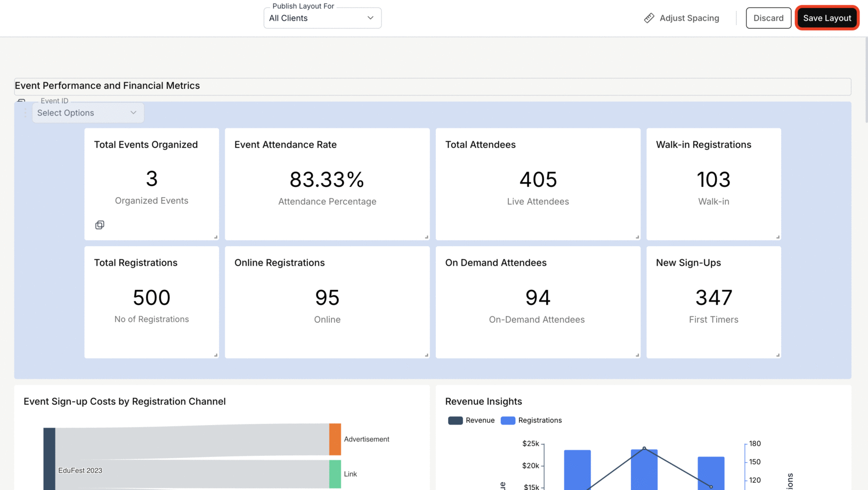The width and height of the screenshot is (868, 490).
Task: Click the resize handle on Total Attendees card
Action: pos(637,235)
